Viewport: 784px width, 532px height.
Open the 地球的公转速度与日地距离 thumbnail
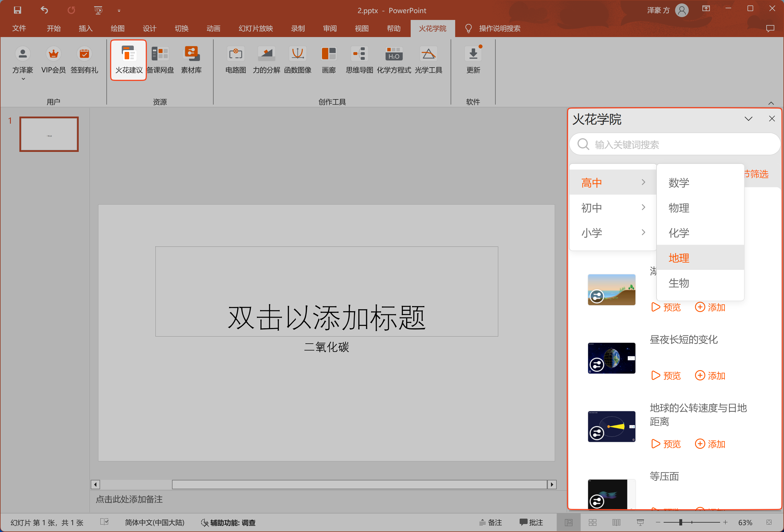pyautogui.click(x=611, y=427)
